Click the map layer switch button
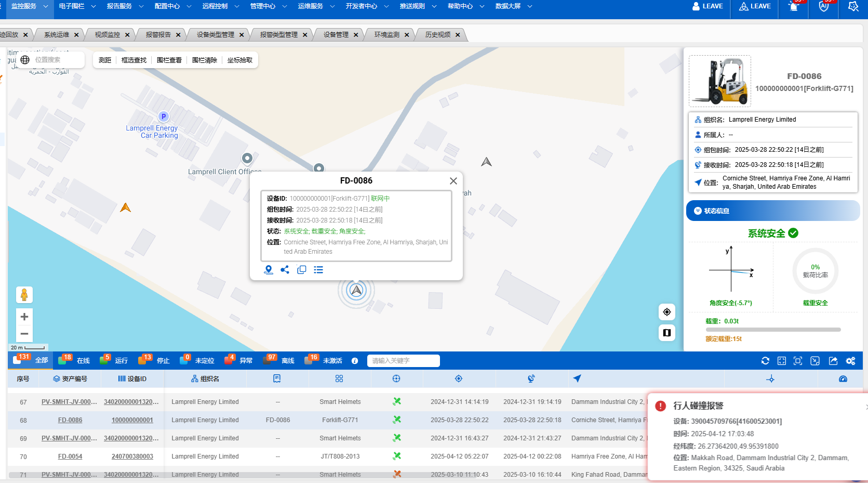The height and width of the screenshot is (483, 868). coord(667,333)
